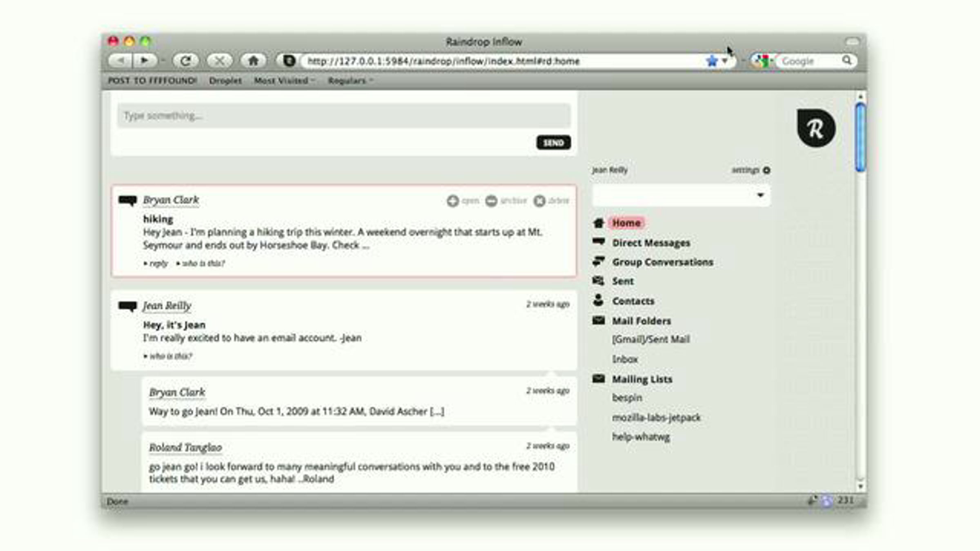Open Mailing Lists heading
This screenshot has width=980, height=551.
(642, 380)
